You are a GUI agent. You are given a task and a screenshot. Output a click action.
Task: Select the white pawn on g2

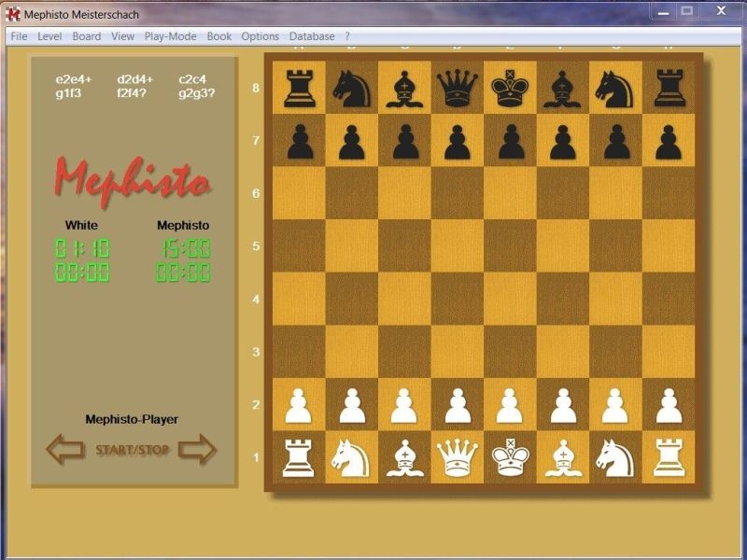[615, 406]
